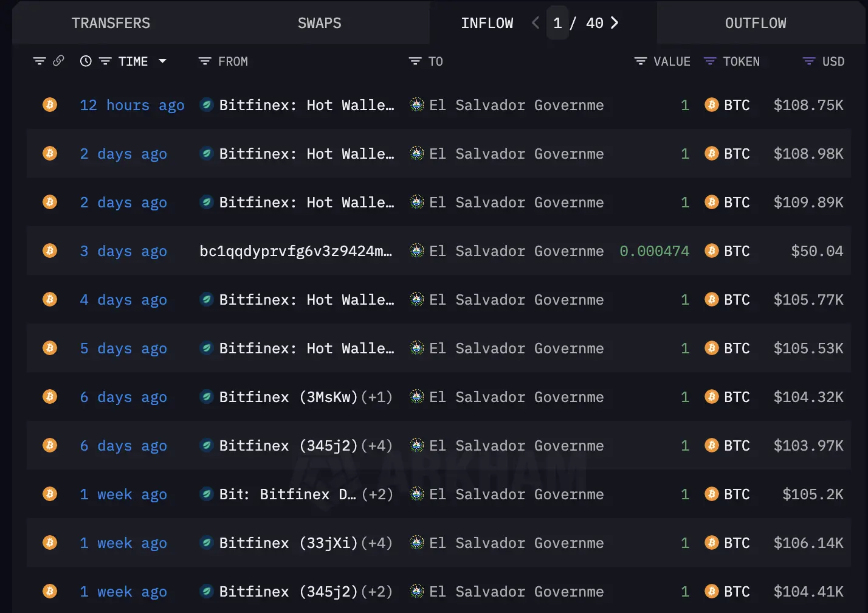This screenshot has width=868, height=613.
Task: Open the TIME column sort dropdown chevron
Action: pyautogui.click(x=162, y=61)
